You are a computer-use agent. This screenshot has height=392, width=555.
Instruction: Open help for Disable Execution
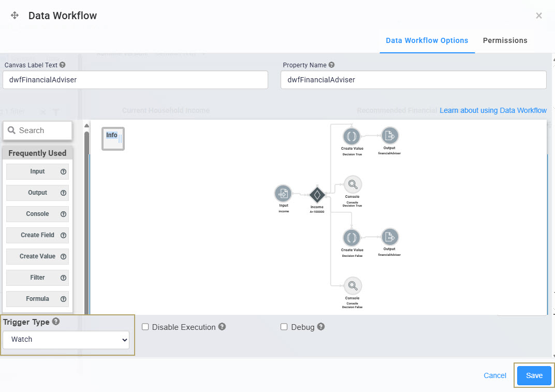tap(222, 326)
